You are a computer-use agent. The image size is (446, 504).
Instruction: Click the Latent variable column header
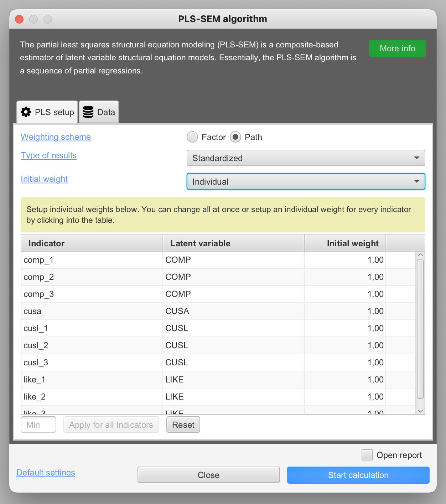pyautogui.click(x=234, y=243)
